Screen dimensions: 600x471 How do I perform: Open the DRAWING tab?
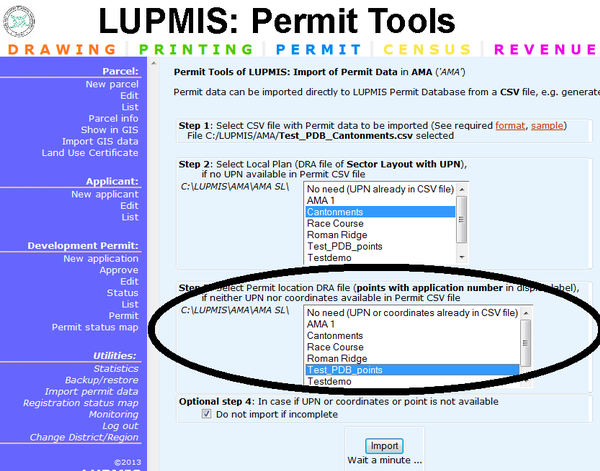click(x=62, y=50)
